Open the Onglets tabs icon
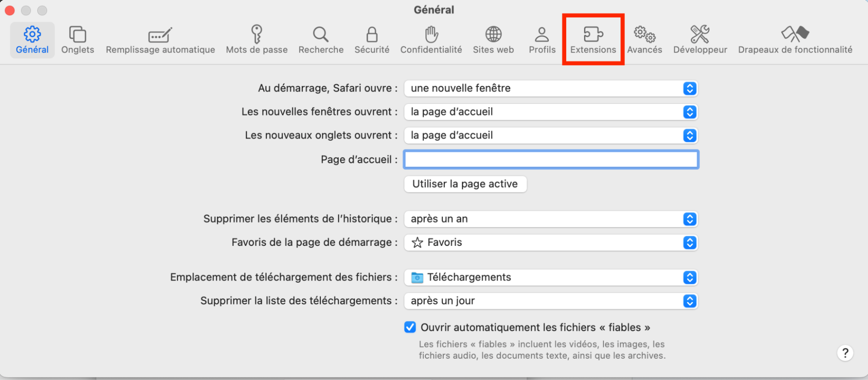 tap(78, 34)
